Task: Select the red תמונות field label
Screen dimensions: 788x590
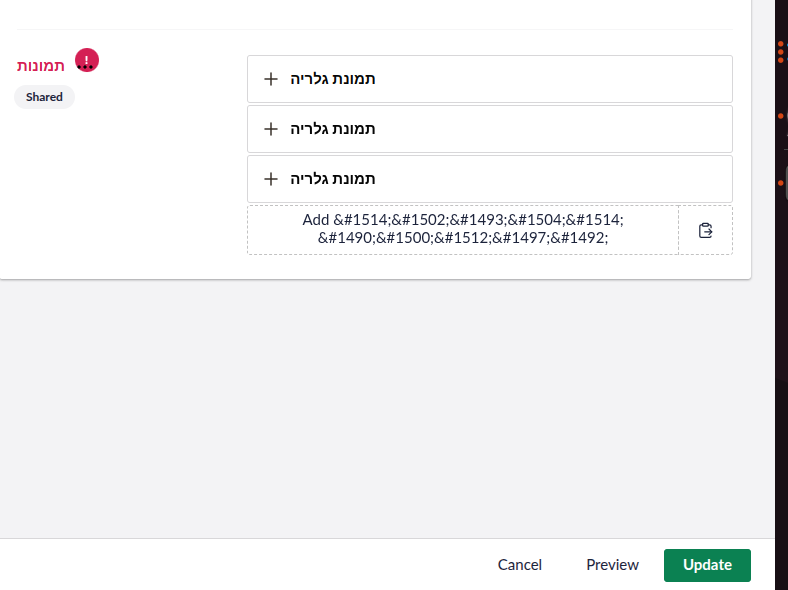Action: pos(41,66)
